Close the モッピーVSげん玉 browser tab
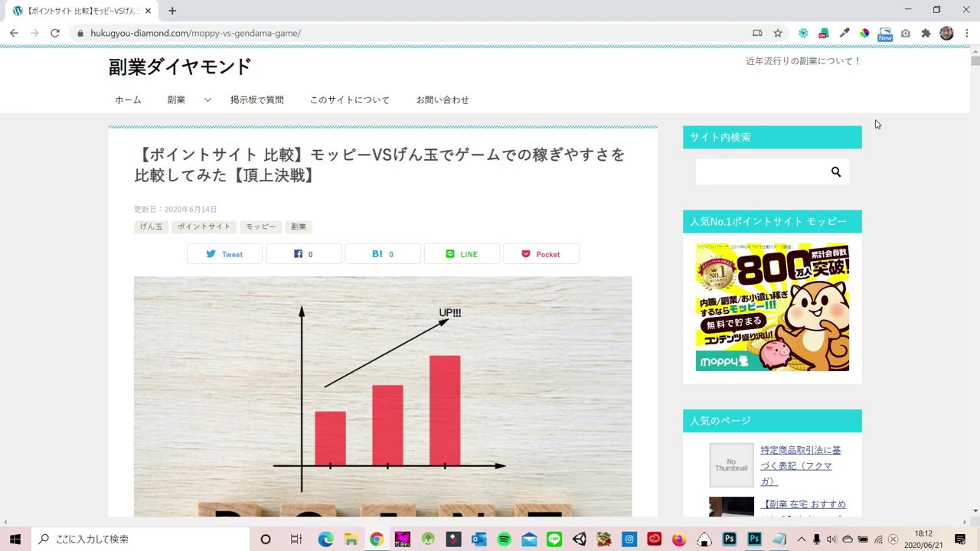 [x=149, y=11]
